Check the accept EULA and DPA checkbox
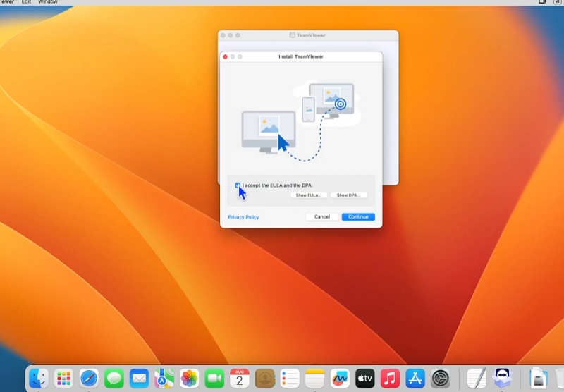 (x=238, y=185)
